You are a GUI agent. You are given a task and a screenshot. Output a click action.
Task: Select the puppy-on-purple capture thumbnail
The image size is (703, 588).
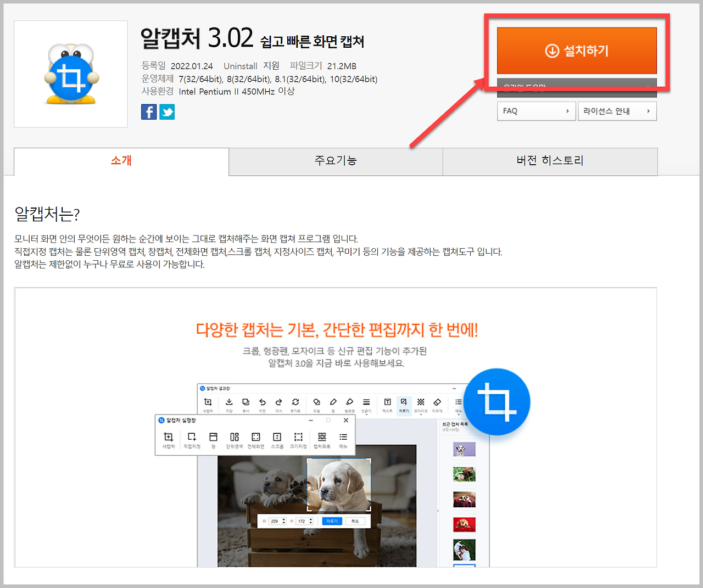pyautogui.click(x=464, y=450)
